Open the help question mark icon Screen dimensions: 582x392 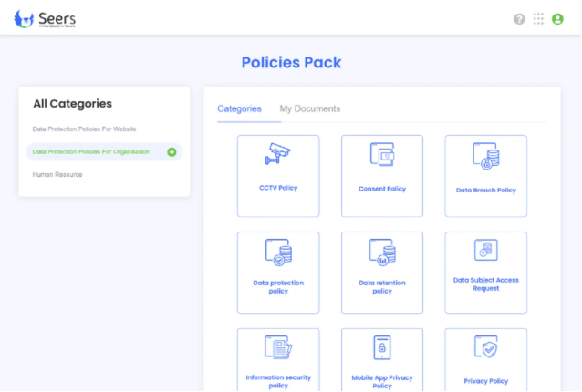[x=519, y=19]
